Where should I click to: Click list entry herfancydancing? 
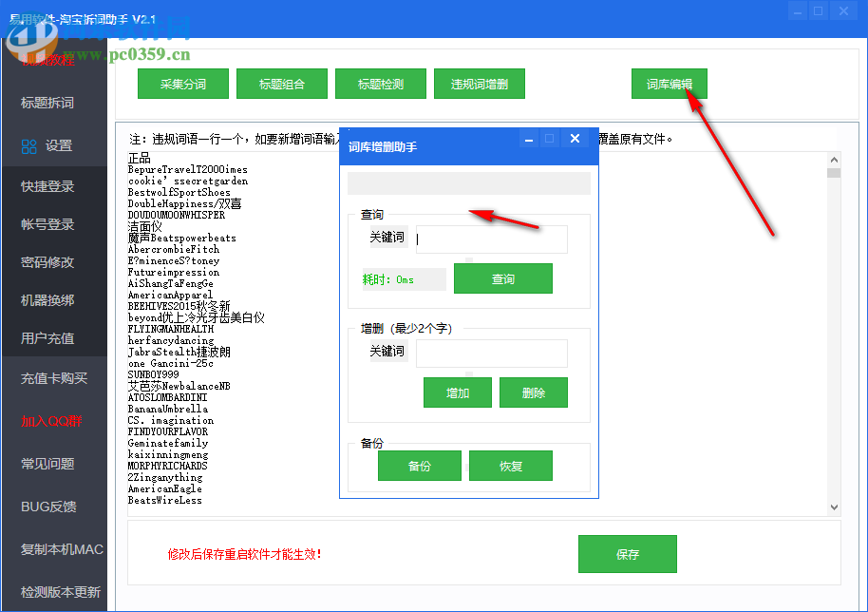click(171, 340)
